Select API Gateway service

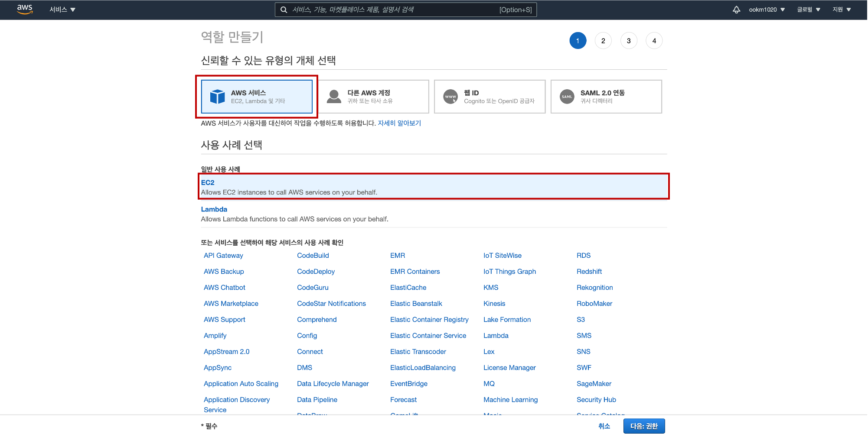pos(223,256)
